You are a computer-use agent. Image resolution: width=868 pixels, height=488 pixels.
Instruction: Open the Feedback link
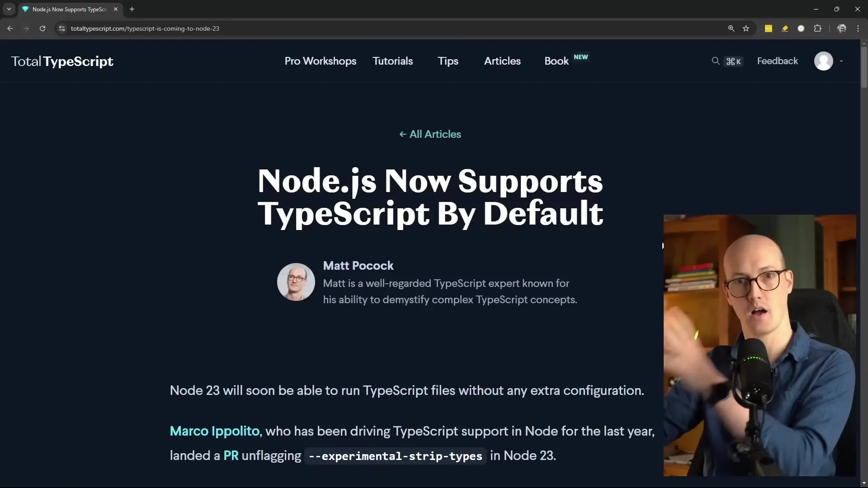click(777, 61)
